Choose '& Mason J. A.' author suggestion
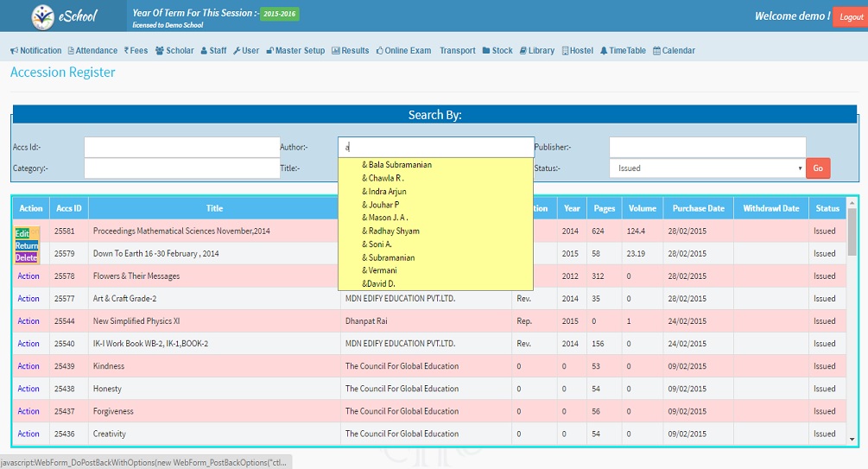868x469 pixels. click(384, 218)
